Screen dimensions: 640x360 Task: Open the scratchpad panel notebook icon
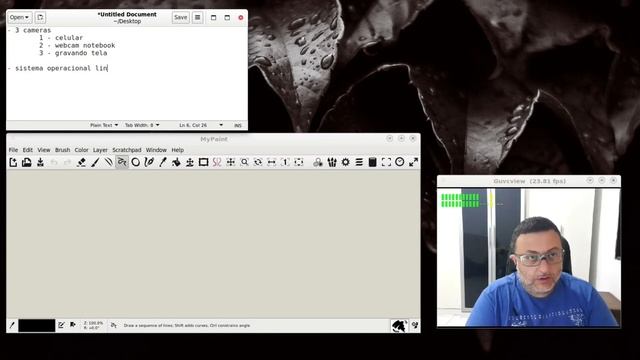(x=372, y=162)
